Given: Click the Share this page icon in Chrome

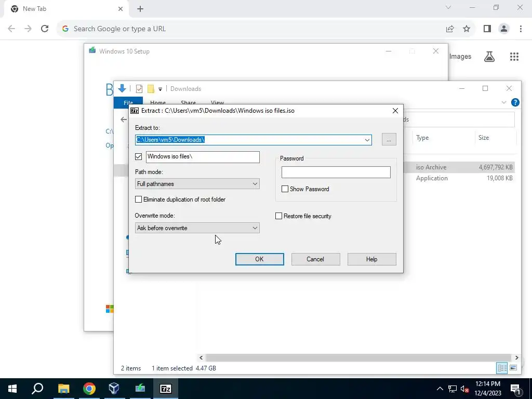Looking at the screenshot, I should pos(450,29).
